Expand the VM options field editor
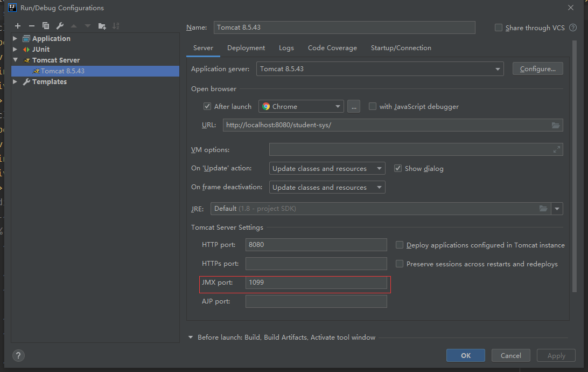 (557, 149)
